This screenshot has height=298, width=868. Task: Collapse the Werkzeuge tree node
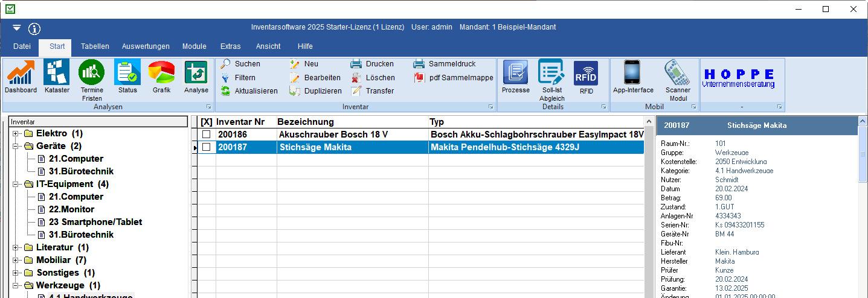[x=15, y=285]
